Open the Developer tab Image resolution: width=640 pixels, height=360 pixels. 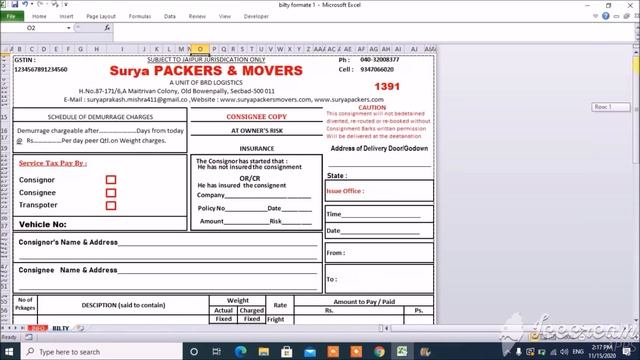point(256,16)
